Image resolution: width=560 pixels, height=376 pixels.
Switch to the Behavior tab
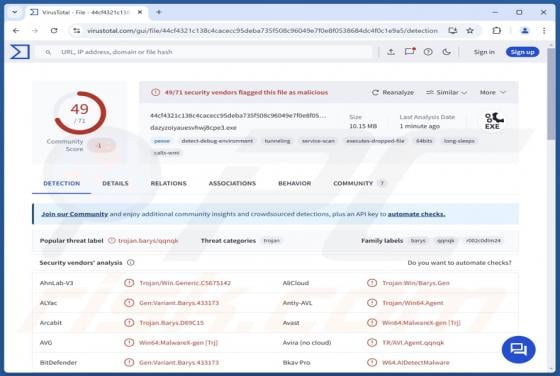(295, 183)
